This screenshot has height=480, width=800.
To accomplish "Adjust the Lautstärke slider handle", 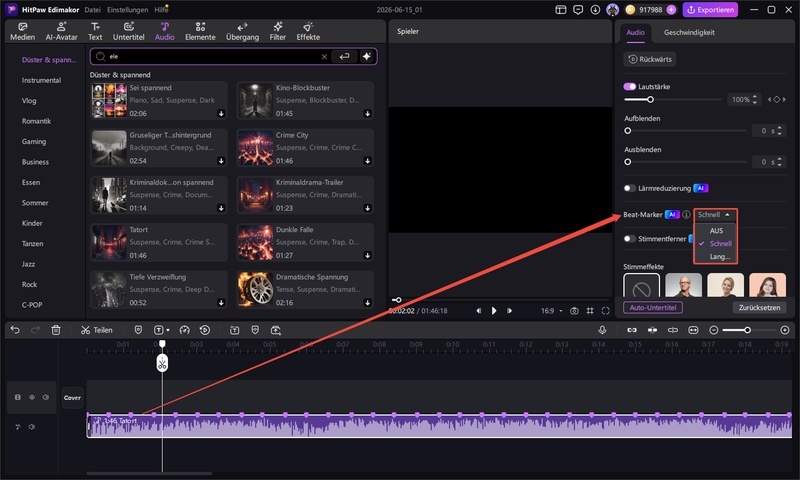I will pyautogui.click(x=650, y=99).
